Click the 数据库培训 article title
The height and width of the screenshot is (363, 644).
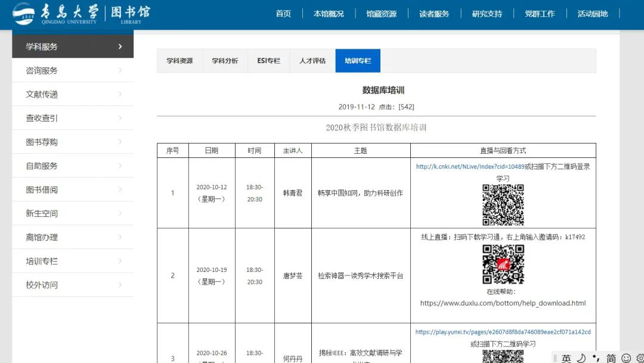pos(383,90)
